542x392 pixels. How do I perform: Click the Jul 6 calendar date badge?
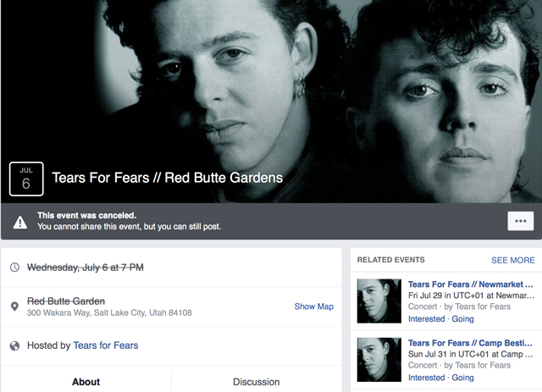(x=26, y=179)
